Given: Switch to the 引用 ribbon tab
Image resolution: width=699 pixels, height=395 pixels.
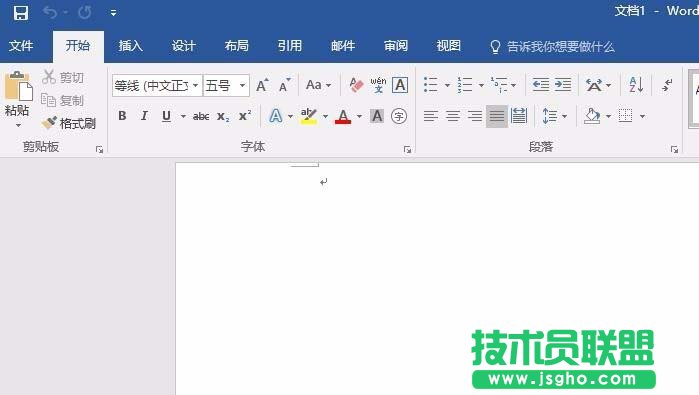Looking at the screenshot, I should [x=290, y=46].
